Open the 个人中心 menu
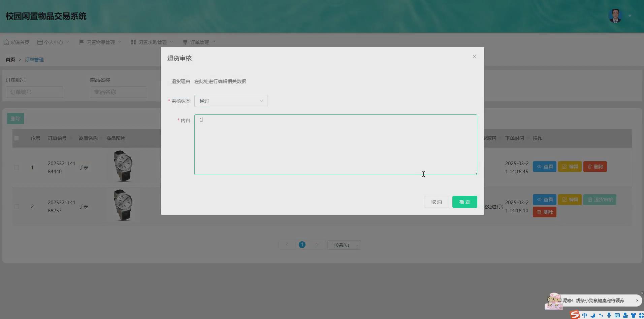This screenshot has width=644, height=319. click(x=53, y=42)
